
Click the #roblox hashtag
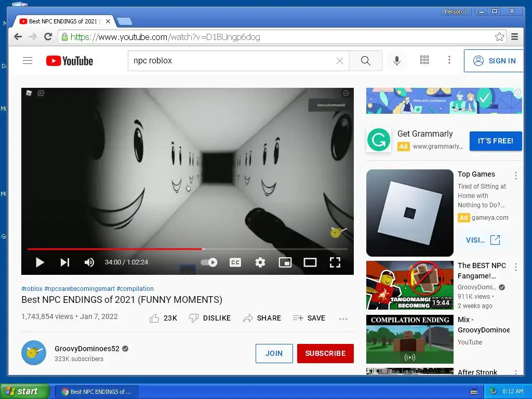[32, 289]
